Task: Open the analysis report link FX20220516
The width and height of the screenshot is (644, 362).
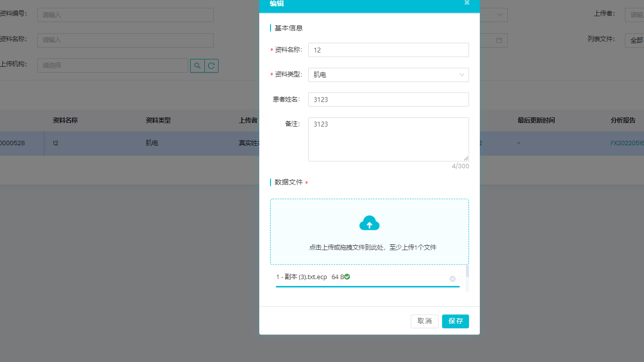Action: point(627,143)
